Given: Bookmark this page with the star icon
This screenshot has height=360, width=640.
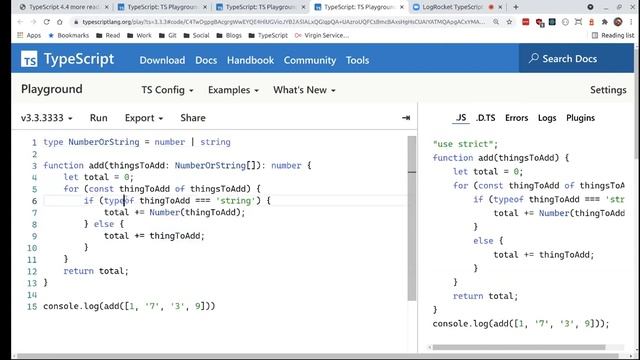Looking at the screenshot, I should [x=509, y=22].
